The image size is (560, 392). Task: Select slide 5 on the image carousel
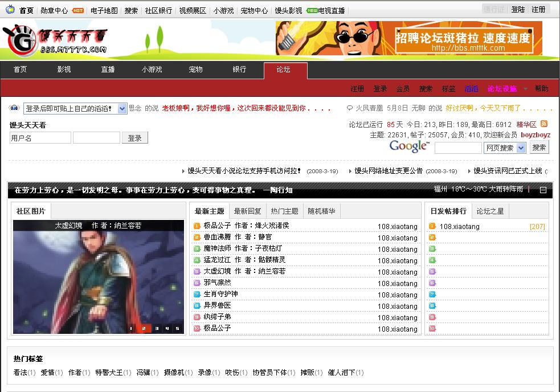(177, 328)
